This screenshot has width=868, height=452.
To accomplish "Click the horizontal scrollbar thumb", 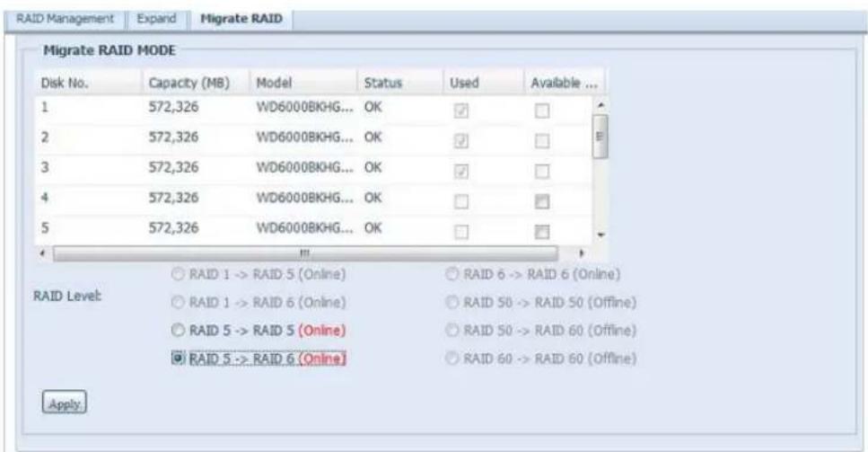I will pos(305,253).
